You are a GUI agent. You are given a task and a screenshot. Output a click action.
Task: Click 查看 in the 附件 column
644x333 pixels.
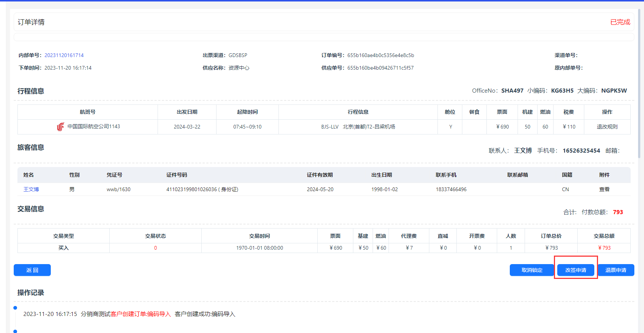(x=604, y=189)
